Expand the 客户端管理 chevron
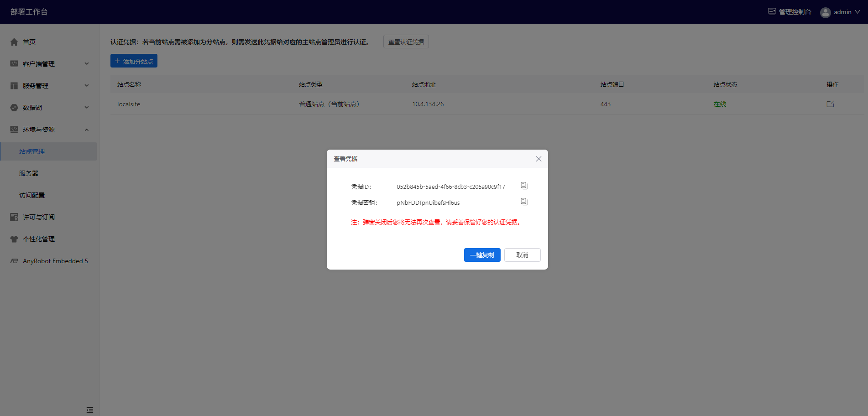The image size is (868, 416). [87, 64]
